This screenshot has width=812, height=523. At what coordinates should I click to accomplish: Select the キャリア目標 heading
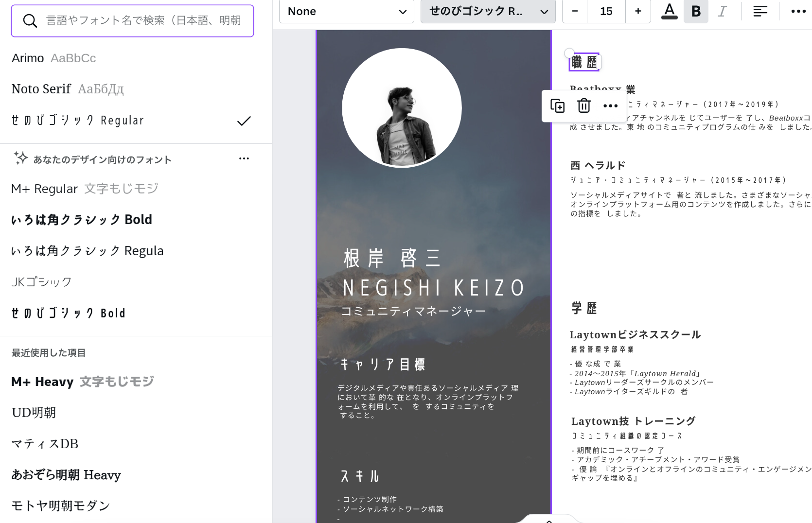coord(383,365)
